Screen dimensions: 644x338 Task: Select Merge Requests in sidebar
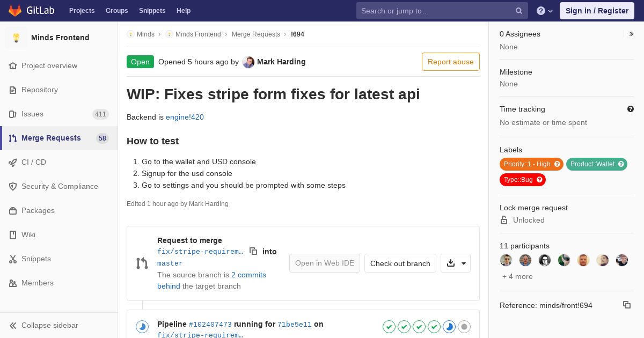58,138
